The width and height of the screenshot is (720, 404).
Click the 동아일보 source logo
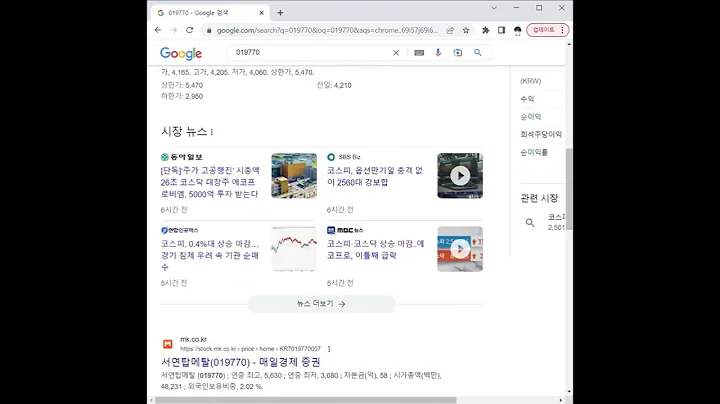pyautogui.click(x=181, y=157)
